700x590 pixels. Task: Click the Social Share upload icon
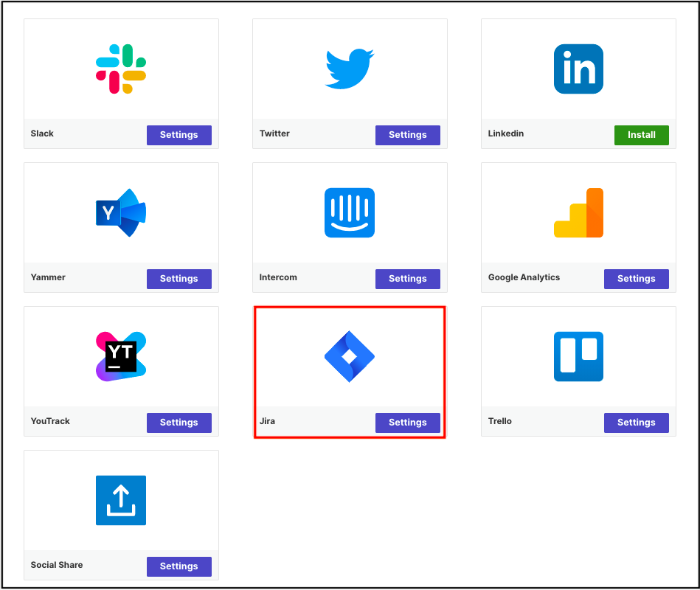[x=120, y=500]
